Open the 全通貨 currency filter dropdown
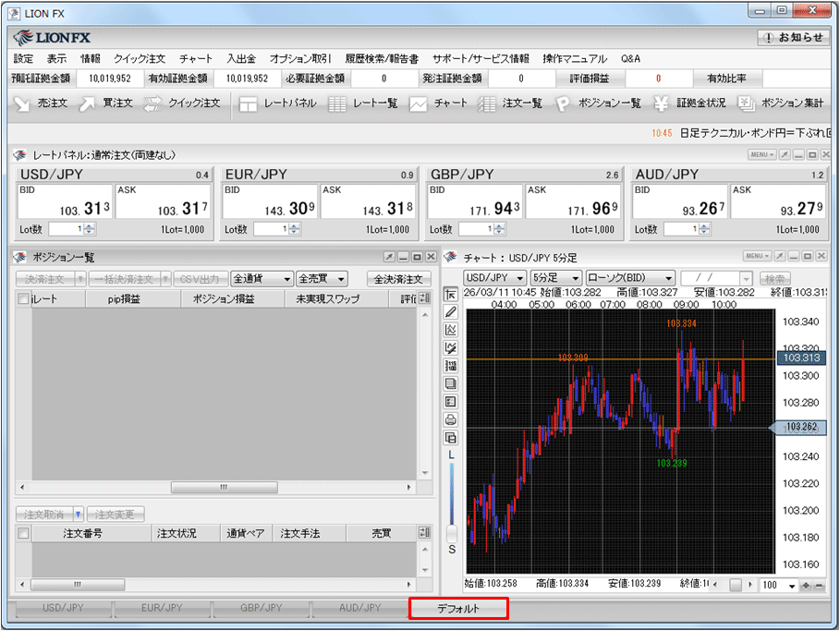Screen dimensions: 840x631 (x=262, y=278)
